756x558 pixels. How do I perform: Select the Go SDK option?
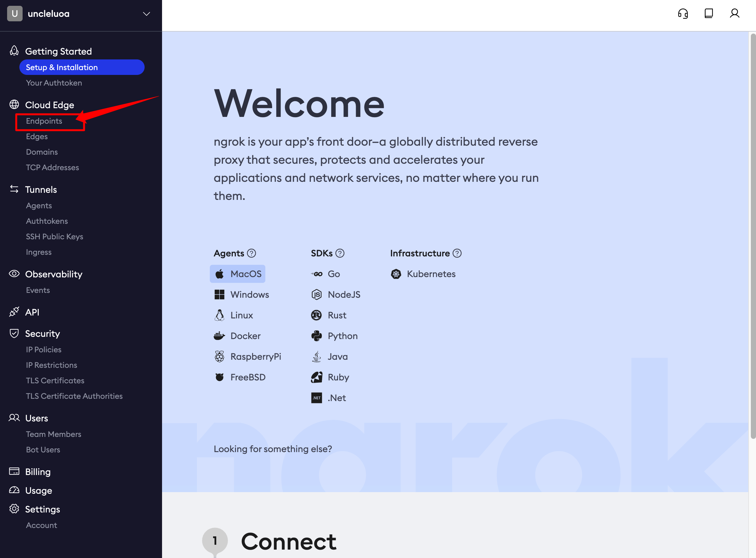[325, 274]
